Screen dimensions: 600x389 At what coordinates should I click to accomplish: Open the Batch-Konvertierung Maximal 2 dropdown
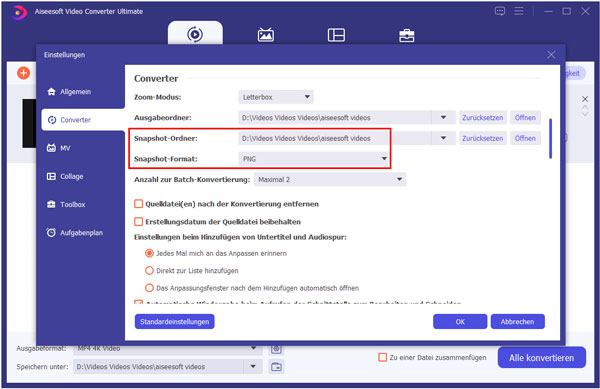coord(329,179)
